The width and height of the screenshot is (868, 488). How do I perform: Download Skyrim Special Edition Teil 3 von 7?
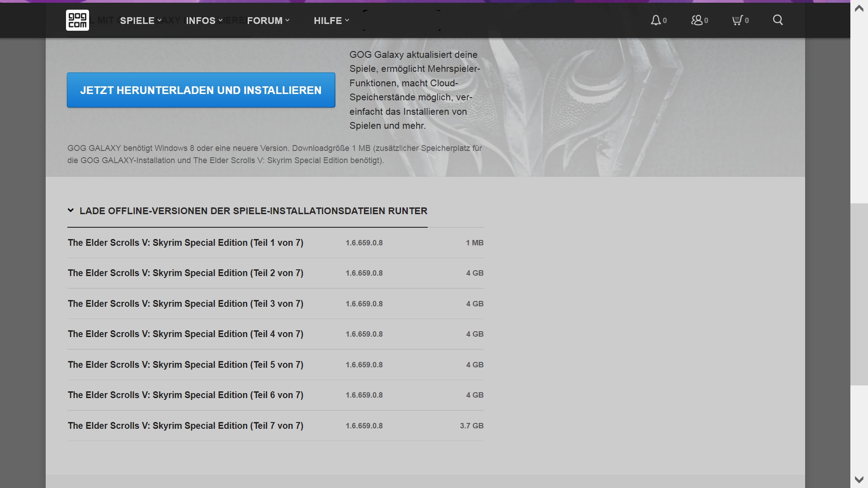185,304
